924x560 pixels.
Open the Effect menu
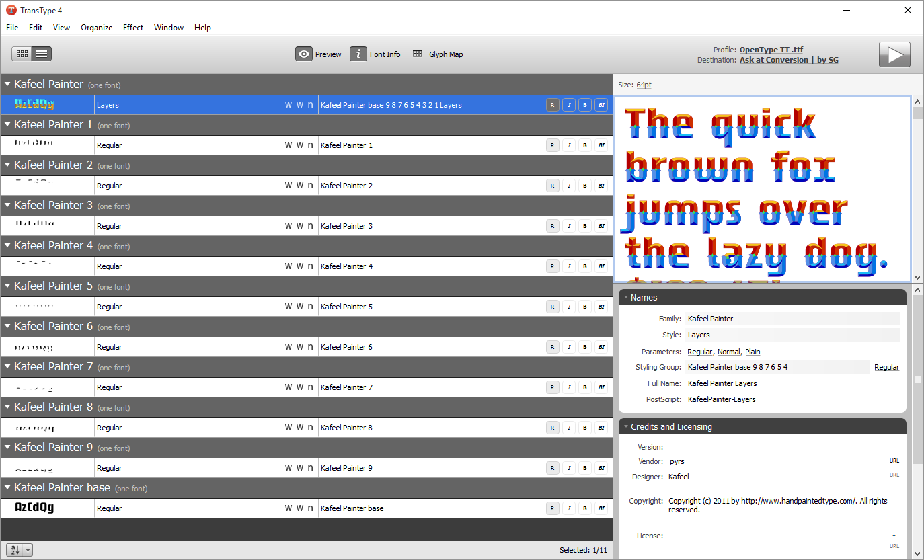click(132, 28)
